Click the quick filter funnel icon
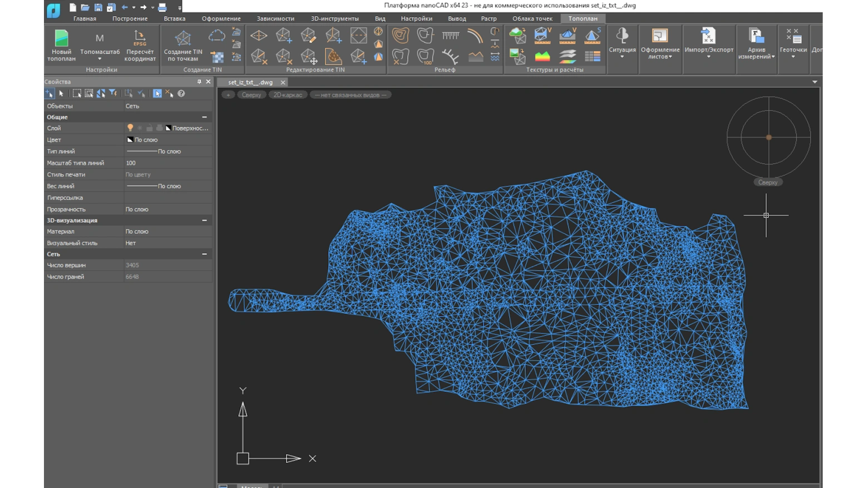 [113, 93]
